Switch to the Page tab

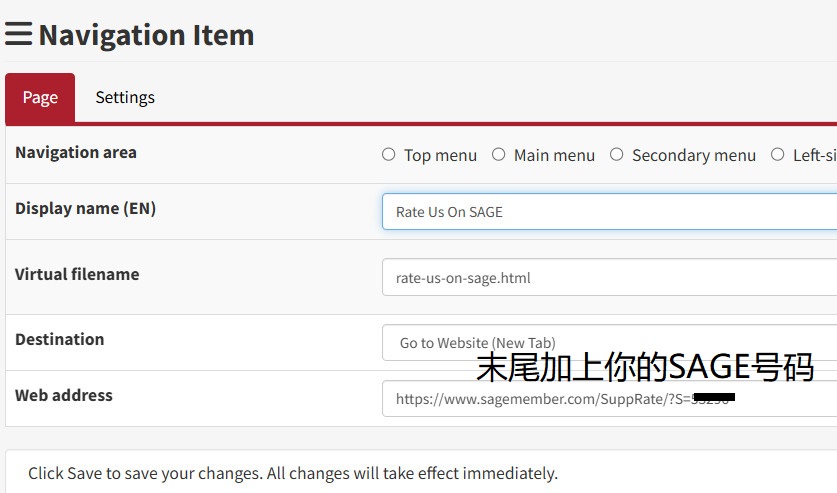40,98
